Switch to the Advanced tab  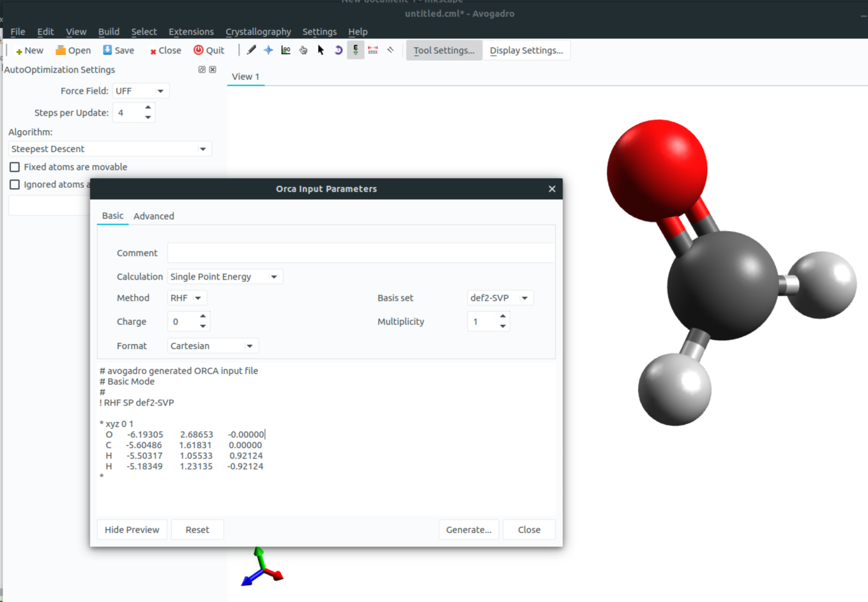click(153, 216)
